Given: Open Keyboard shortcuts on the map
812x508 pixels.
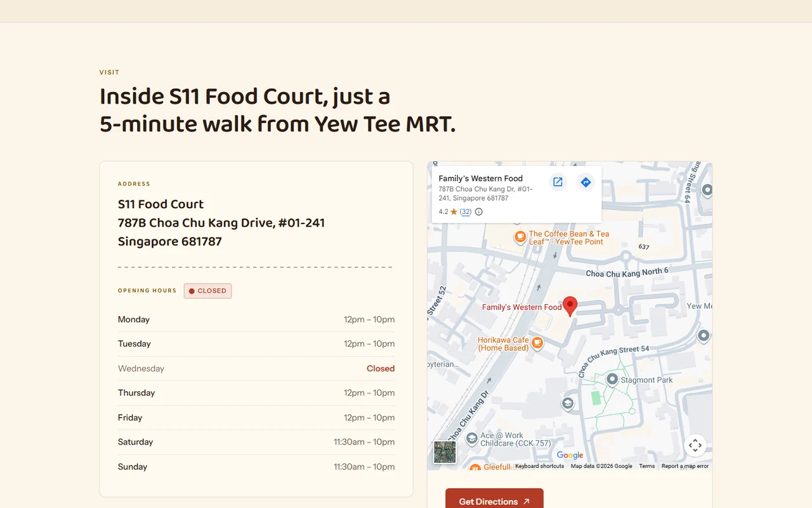Looking at the screenshot, I should pyautogui.click(x=539, y=466).
